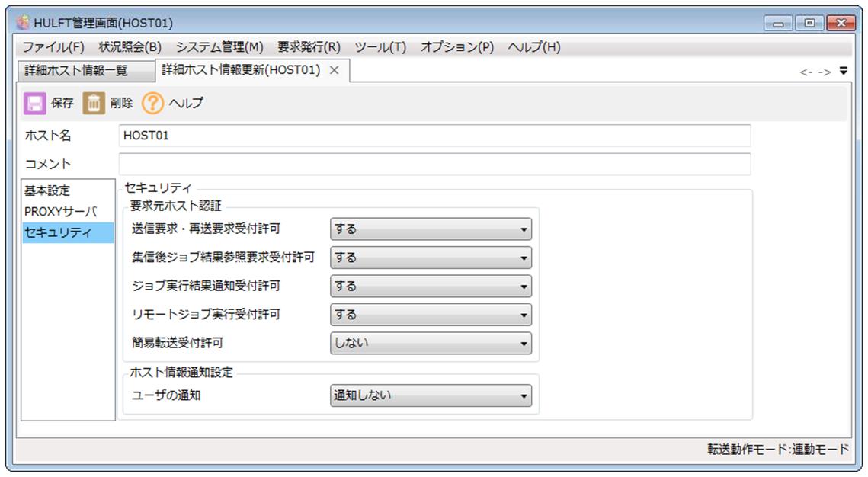Click the -> next tab arrow

coord(825,72)
